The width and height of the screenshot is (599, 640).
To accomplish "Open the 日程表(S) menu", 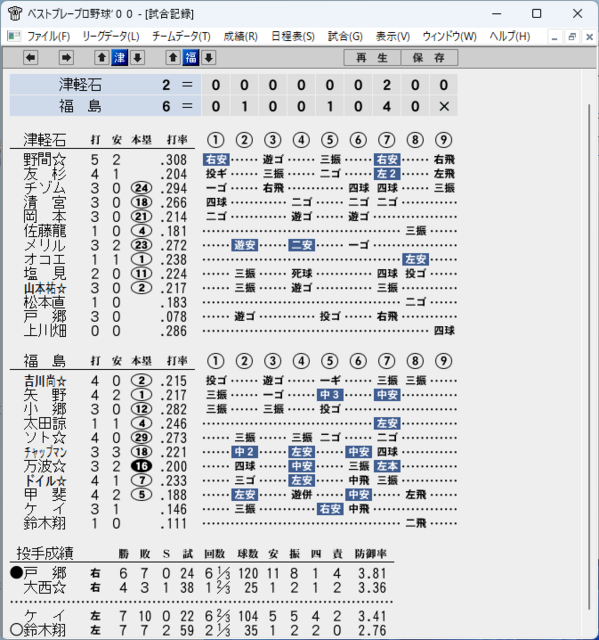I will click(293, 36).
